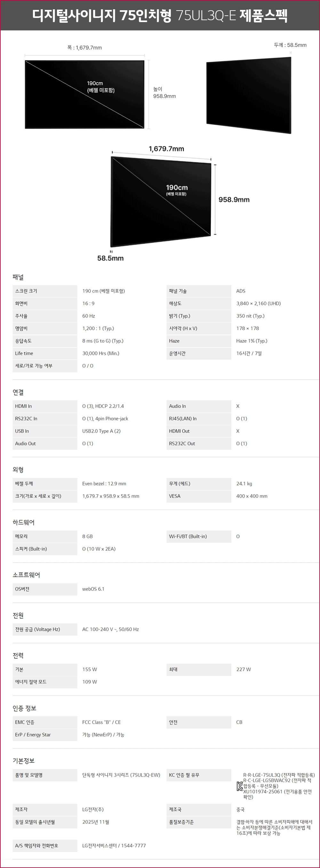The width and height of the screenshot is (320, 868).
Task: Click the 패널 section heading
Action: coord(18,277)
